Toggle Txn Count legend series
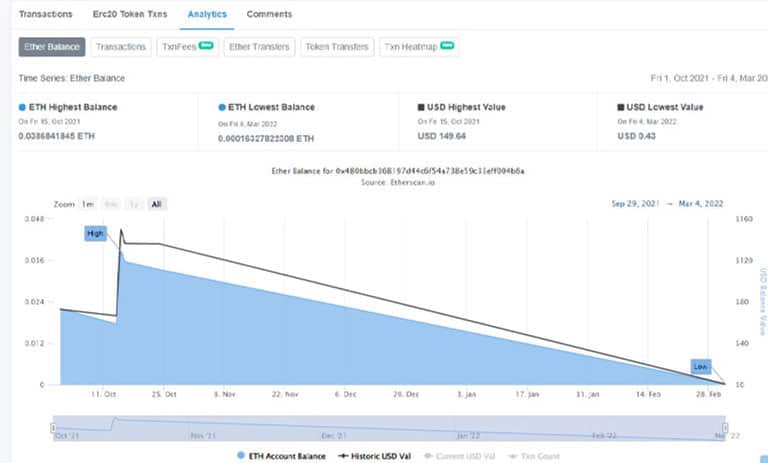The width and height of the screenshot is (768, 463). [534, 456]
